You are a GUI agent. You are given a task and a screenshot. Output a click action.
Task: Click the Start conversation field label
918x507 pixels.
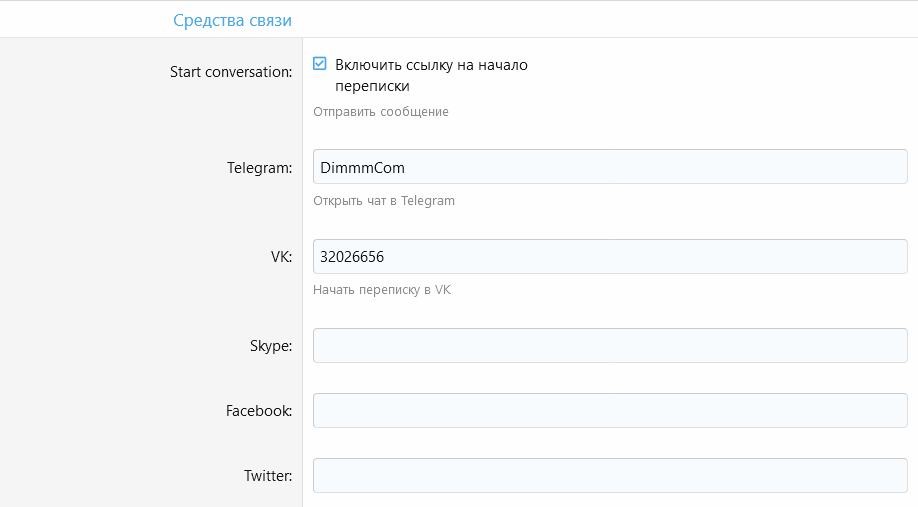pyautogui.click(x=231, y=72)
